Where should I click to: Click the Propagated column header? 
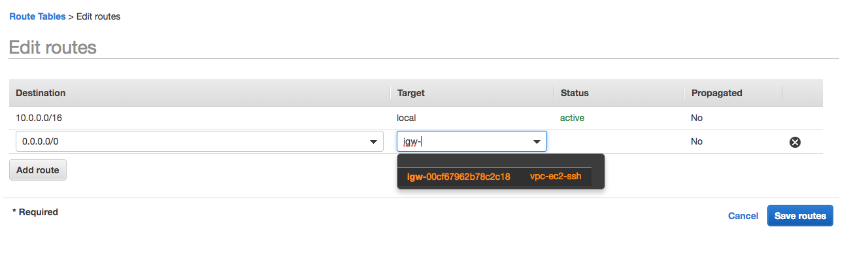pos(717,93)
